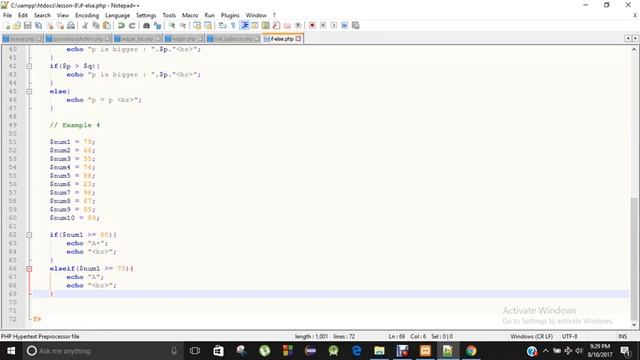Viewport: 640px width, 360px height.
Task: Click Run a Macro Multiple Times icon
Action: (x=344, y=25)
